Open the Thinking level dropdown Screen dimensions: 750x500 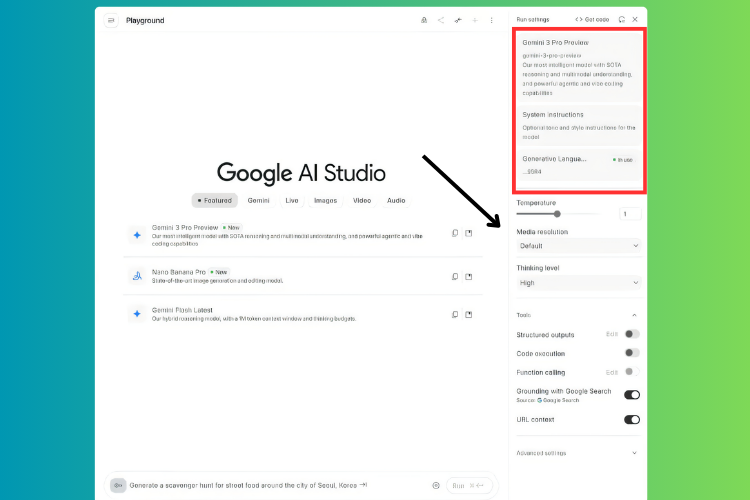tap(579, 283)
